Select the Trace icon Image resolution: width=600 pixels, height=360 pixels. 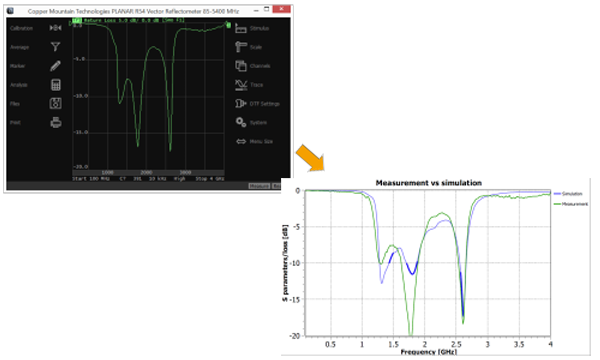241,85
